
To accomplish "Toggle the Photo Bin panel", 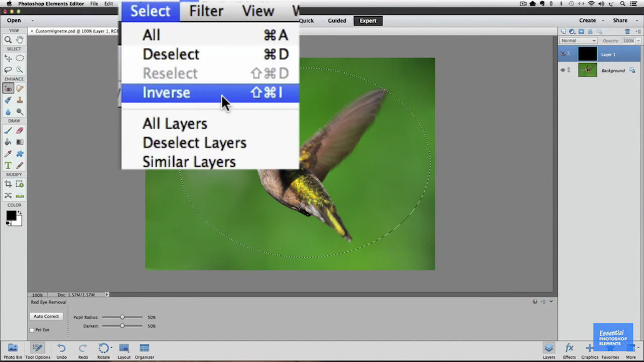I will point(12,351).
